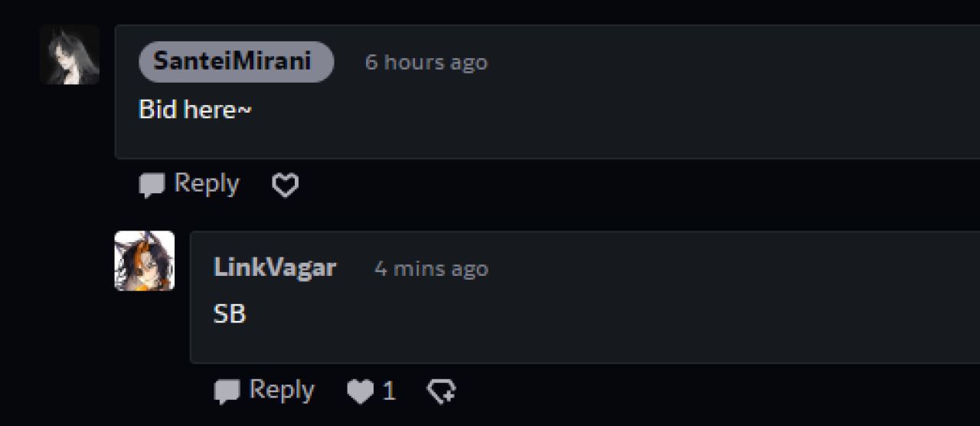980x426 pixels.
Task: View who liked via the "1" count
Action: (x=389, y=392)
